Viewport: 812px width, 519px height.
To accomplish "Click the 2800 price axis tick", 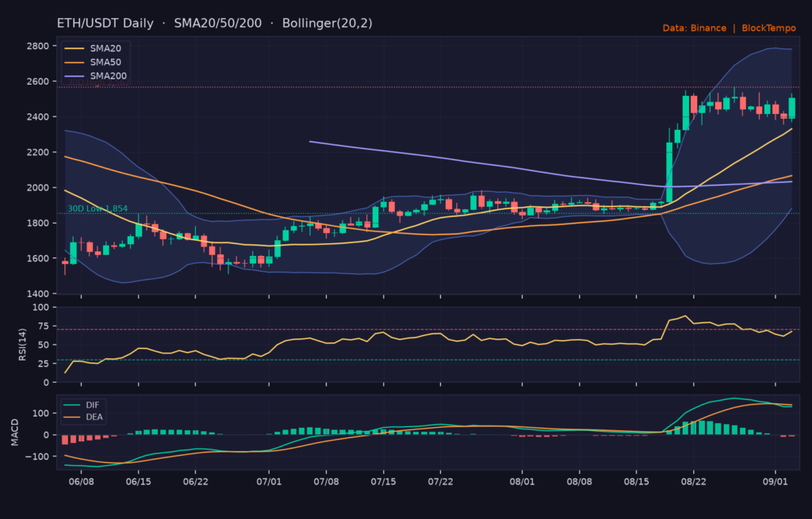I will point(38,46).
